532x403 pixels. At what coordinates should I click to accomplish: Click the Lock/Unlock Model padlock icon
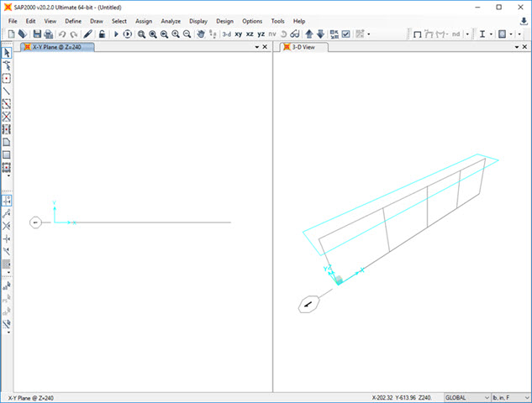(101, 34)
